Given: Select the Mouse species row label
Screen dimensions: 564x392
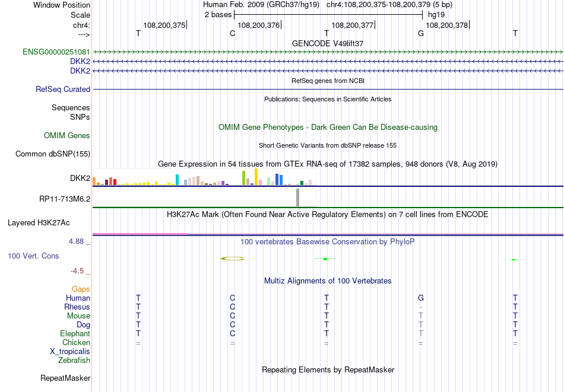Looking at the screenshot, I should pos(78,316).
